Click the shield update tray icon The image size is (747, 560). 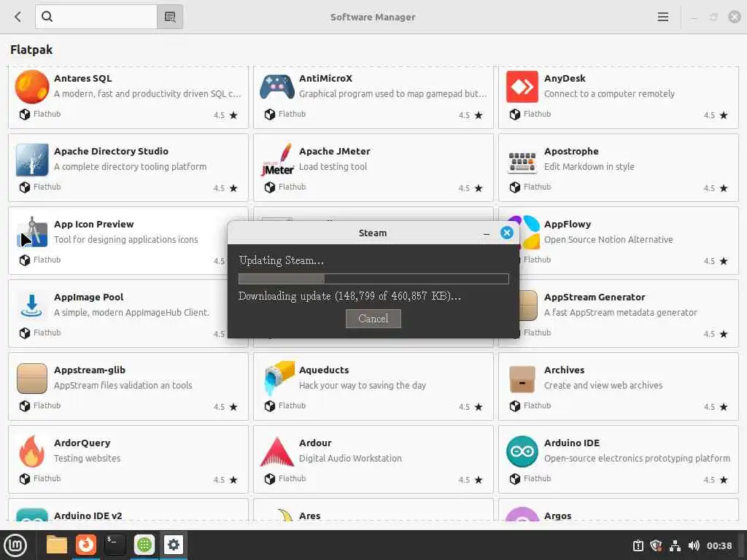click(656, 545)
